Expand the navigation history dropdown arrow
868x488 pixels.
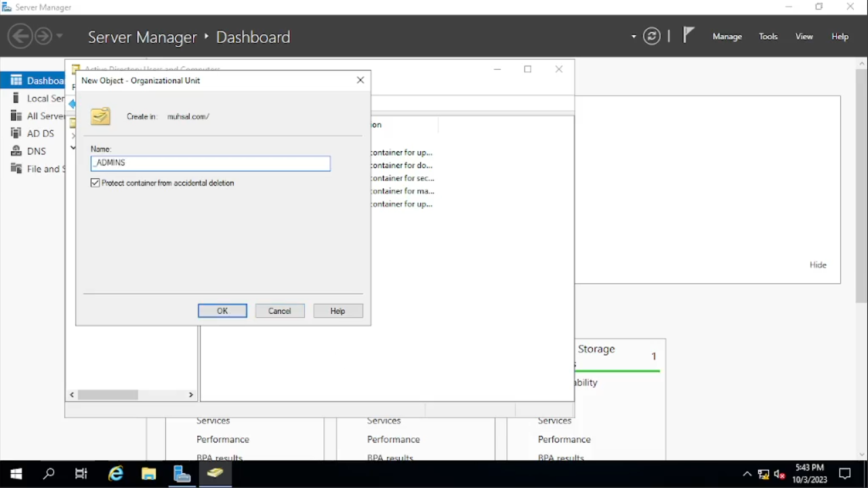[60, 36]
